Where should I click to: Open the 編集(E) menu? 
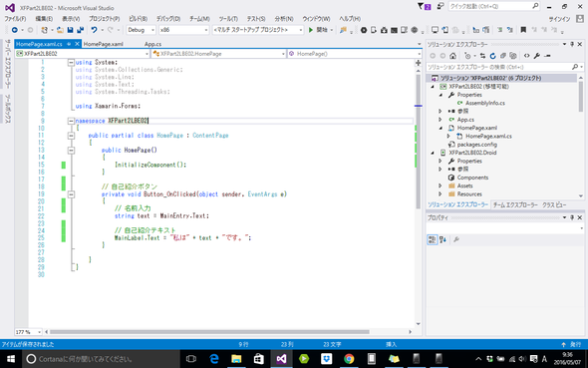point(44,18)
